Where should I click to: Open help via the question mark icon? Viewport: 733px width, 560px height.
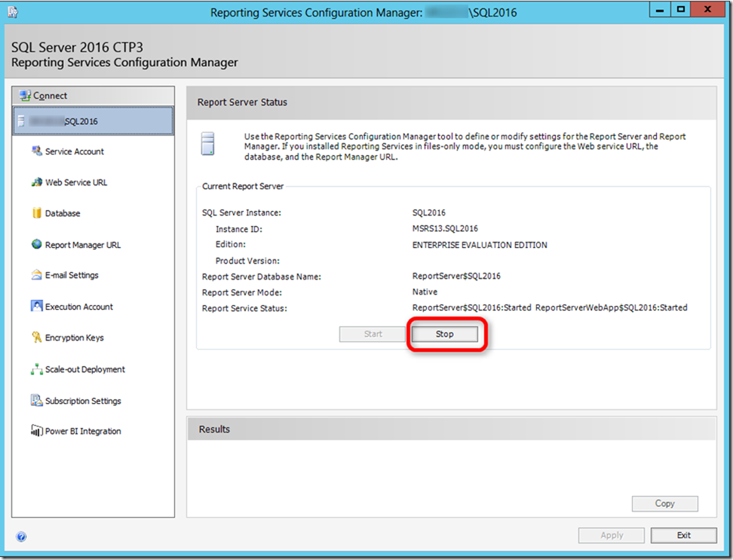tap(21, 537)
